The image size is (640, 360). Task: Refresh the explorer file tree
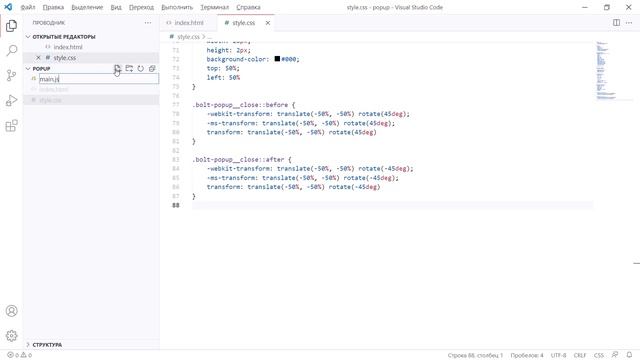(x=140, y=69)
